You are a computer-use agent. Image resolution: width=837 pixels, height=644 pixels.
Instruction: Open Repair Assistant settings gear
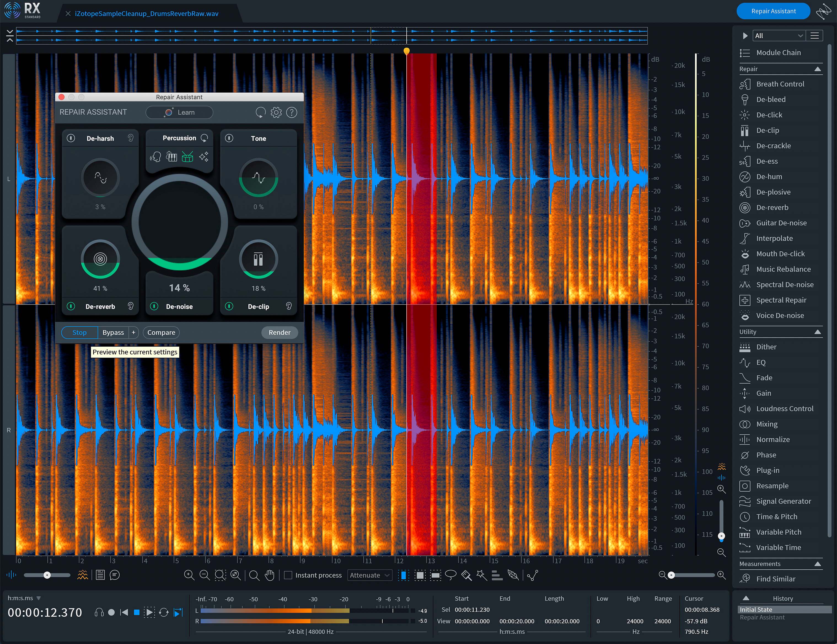tap(276, 112)
